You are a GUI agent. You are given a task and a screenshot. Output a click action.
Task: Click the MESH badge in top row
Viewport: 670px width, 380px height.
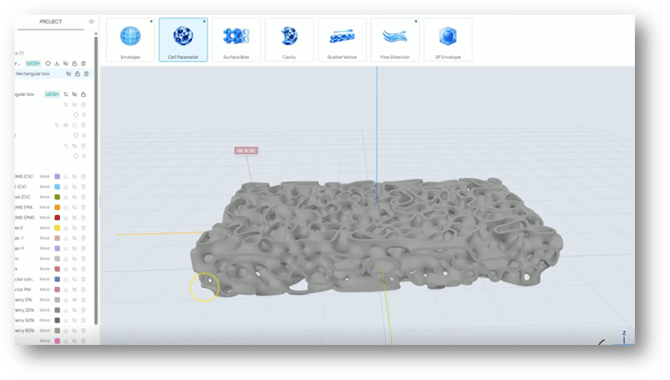point(33,63)
